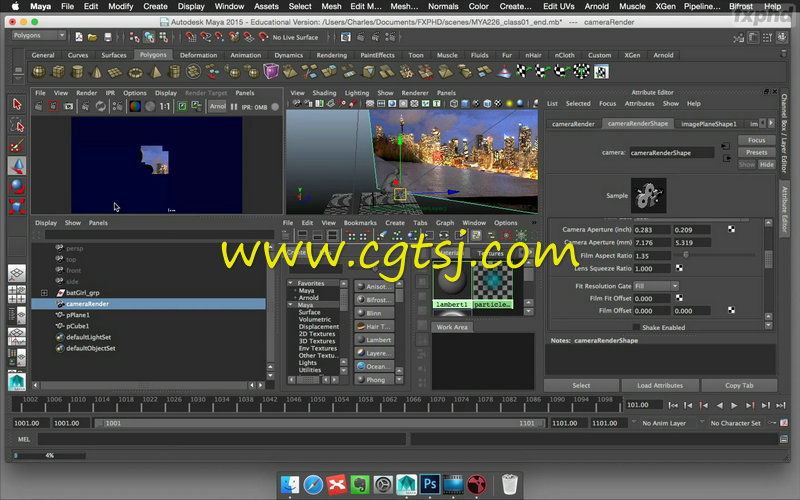Collapse the Maya node category in Hypershade
800x500 pixels.
tap(290, 305)
